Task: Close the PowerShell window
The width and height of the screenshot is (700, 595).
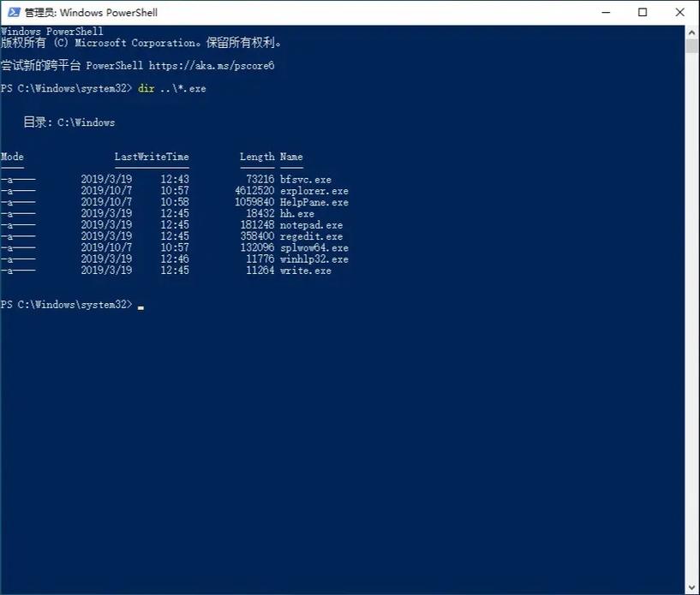Action: pyautogui.click(x=679, y=13)
